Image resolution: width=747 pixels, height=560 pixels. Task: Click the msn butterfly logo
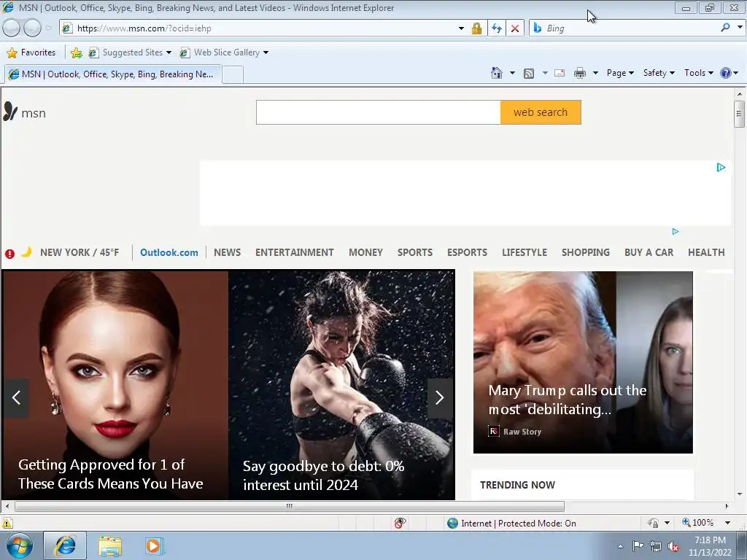click(x=10, y=112)
